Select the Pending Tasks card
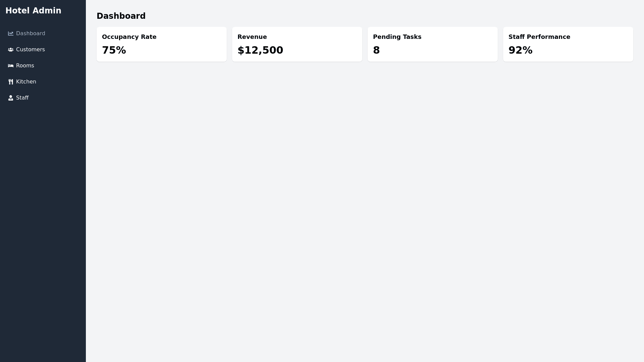Viewport: 644px width, 362px height. [432, 44]
